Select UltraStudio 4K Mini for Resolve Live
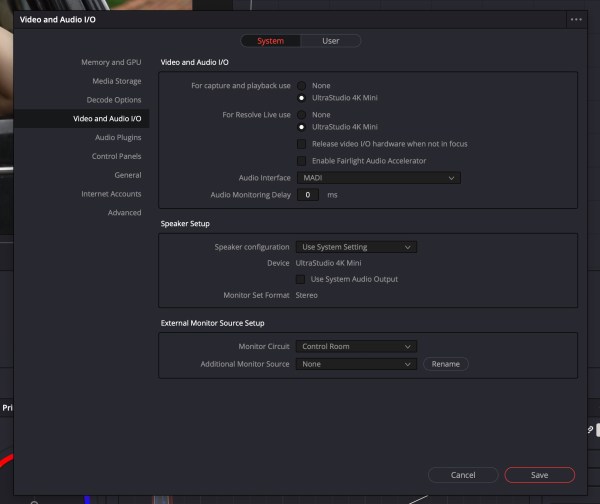 pos(301,127)
